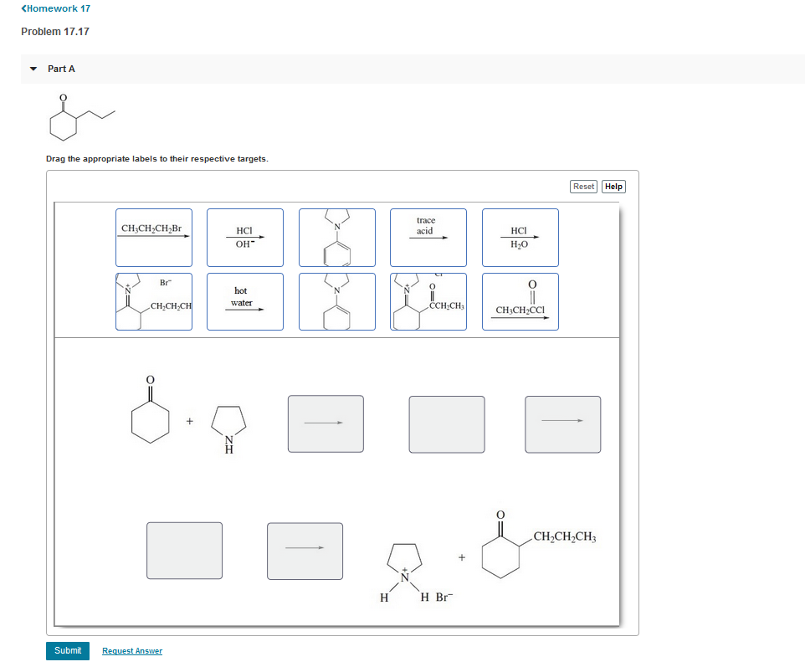The height and width of the screenshot is (672, 805).
Task: Select the pyrrolidine-cyclohexene enamine structure tile
Action: coord(336,301)
